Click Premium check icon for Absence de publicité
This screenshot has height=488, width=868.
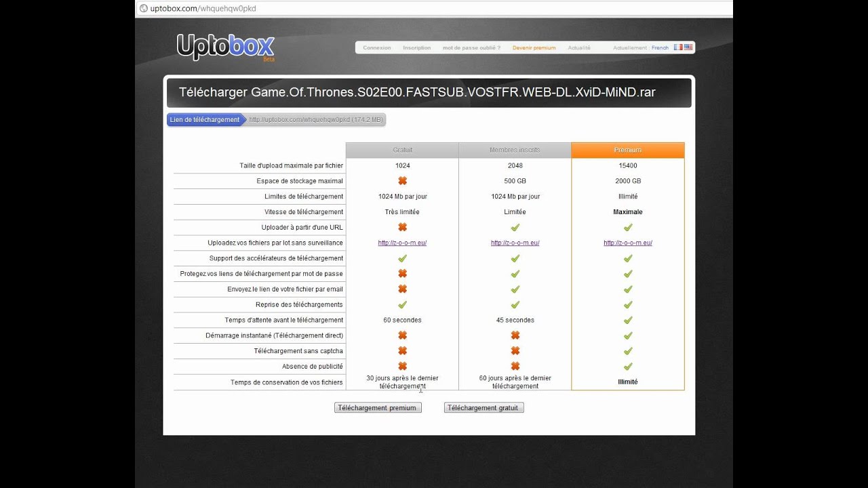pos(628,366)
